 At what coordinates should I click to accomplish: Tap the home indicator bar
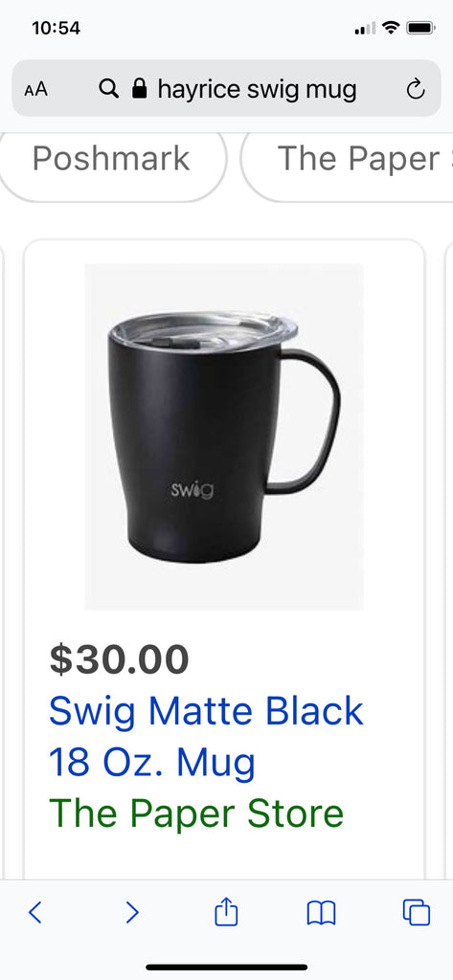(226, 967)
